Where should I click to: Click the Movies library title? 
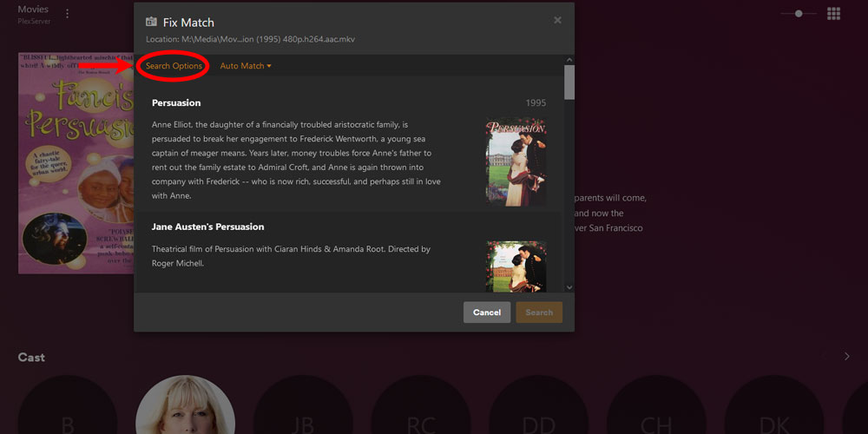coord(33,10)
